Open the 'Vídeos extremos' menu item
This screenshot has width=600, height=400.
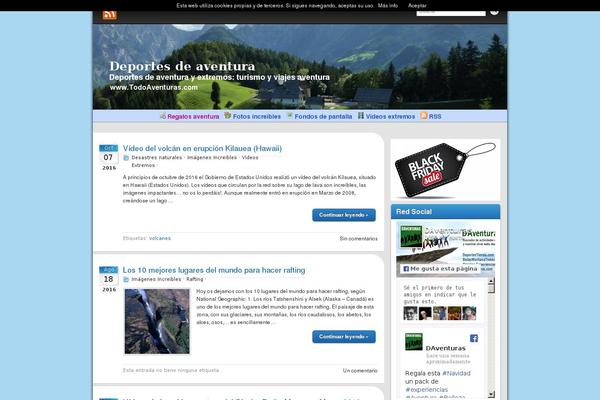(x=390, y=116)
